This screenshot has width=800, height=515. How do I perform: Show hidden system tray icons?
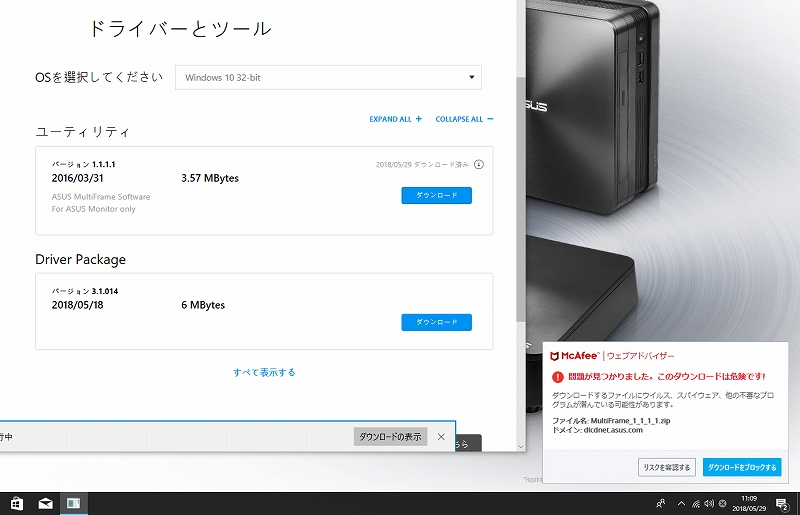tap(681, 504)
